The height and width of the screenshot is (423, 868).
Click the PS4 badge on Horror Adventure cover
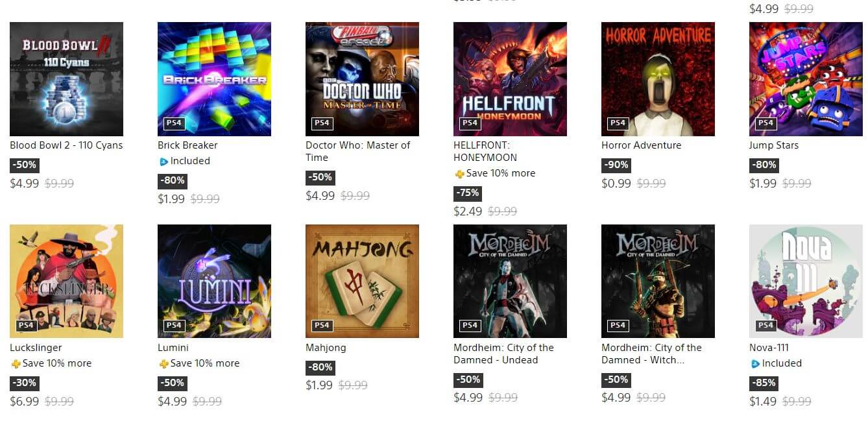618,123
